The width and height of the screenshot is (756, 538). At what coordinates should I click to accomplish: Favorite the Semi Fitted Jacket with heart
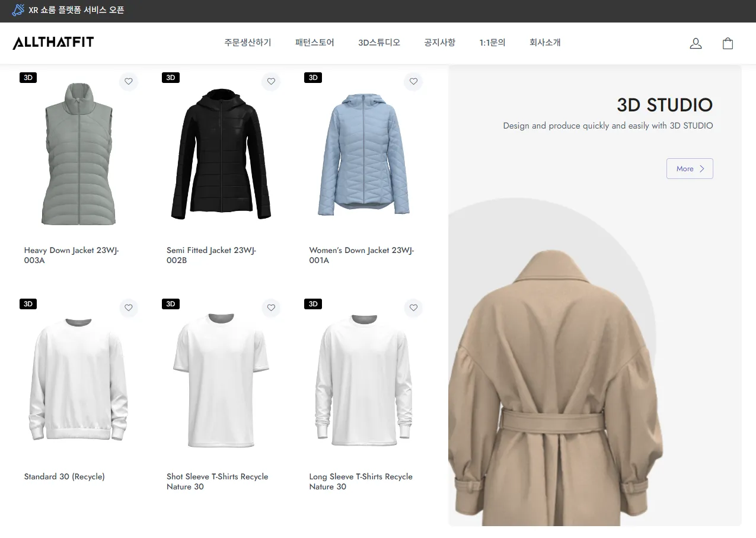[271, 82]
